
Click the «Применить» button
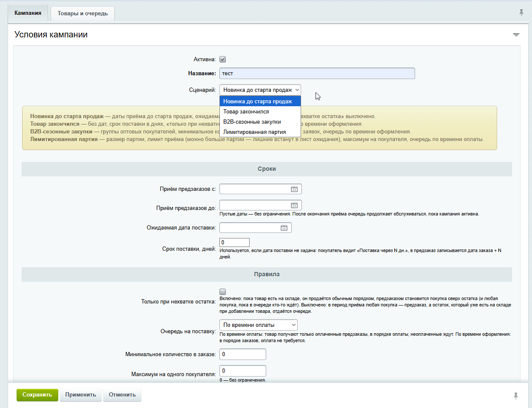pos(81,395)
